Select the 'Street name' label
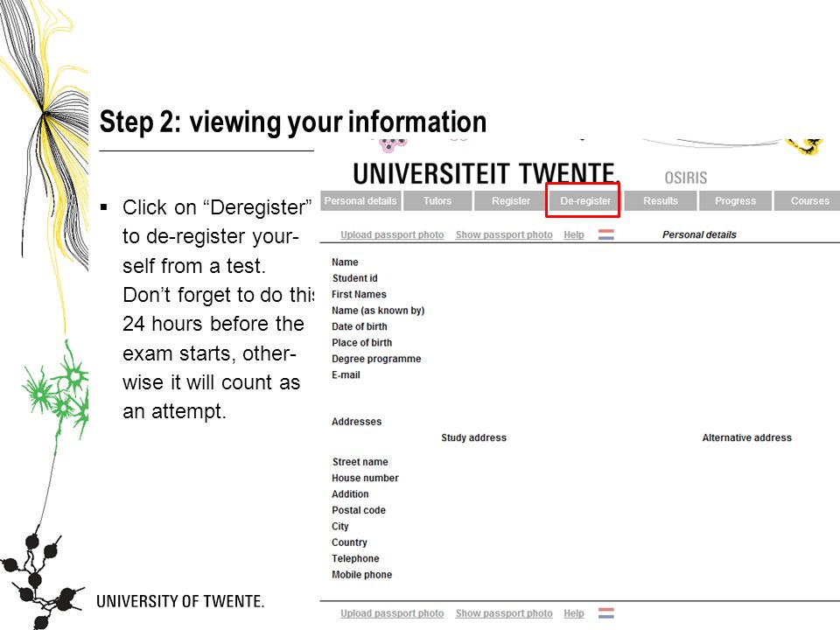This screenshot has height=630, width=840. pyautogui.click(x=360, y=462)
